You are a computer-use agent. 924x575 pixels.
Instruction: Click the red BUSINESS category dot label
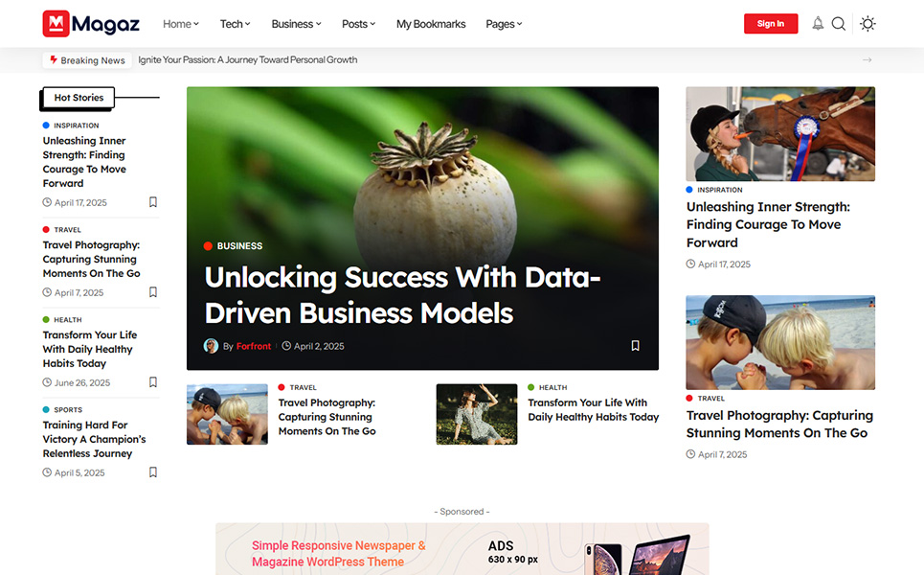pos(234,246)
